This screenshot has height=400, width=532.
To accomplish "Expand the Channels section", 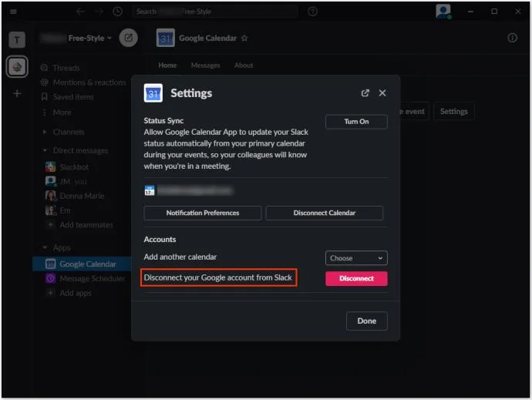I will point(45,132).
